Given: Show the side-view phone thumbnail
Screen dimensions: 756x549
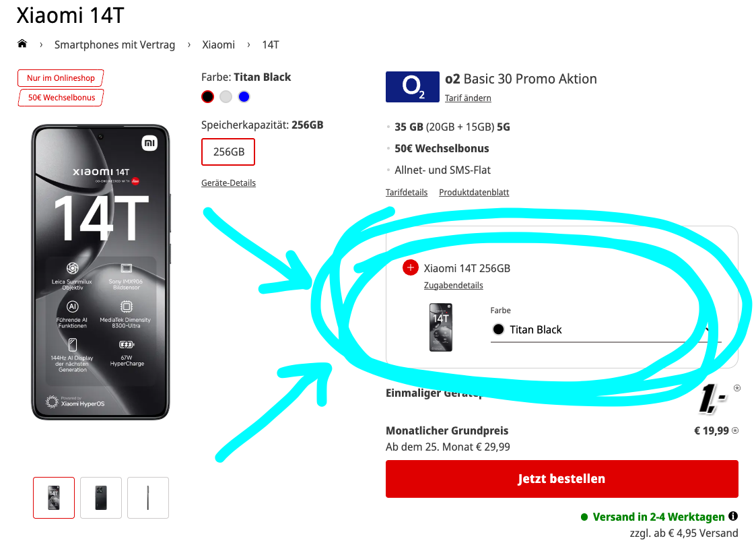Looking at the screenshot, I should coord(148,498).
